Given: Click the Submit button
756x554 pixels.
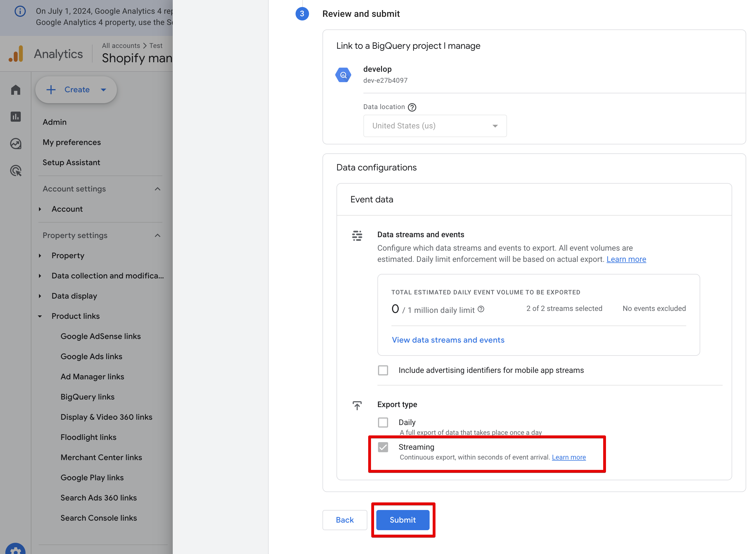Looking at the screenshot, I should [x=402, y=520].
